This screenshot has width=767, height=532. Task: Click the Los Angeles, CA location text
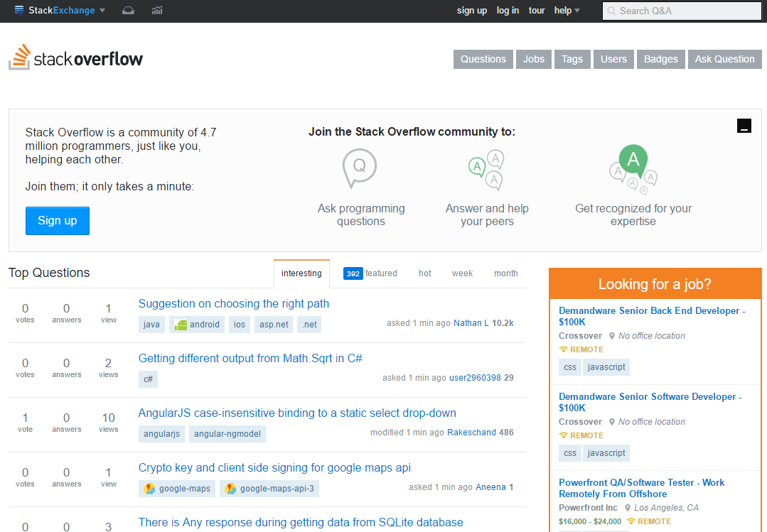click(666, 508)
